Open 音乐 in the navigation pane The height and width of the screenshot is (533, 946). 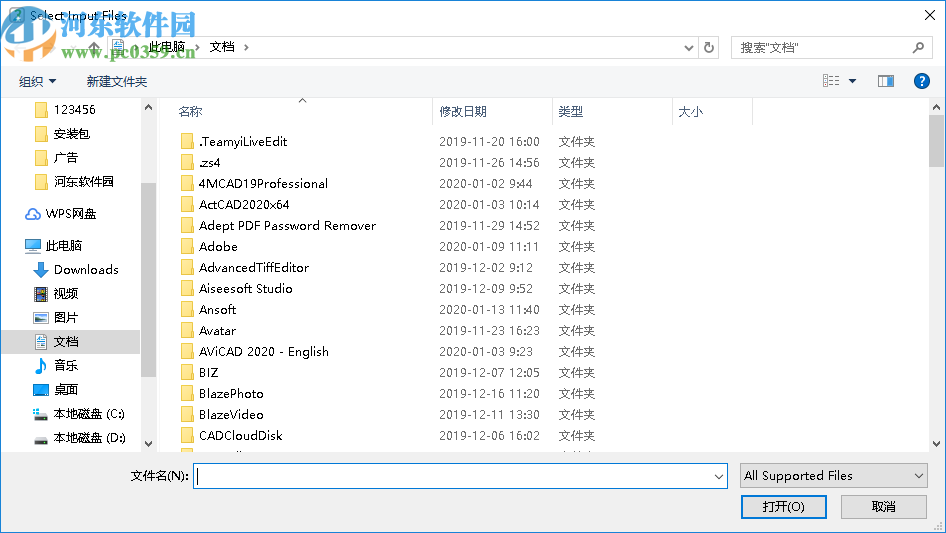56,365
